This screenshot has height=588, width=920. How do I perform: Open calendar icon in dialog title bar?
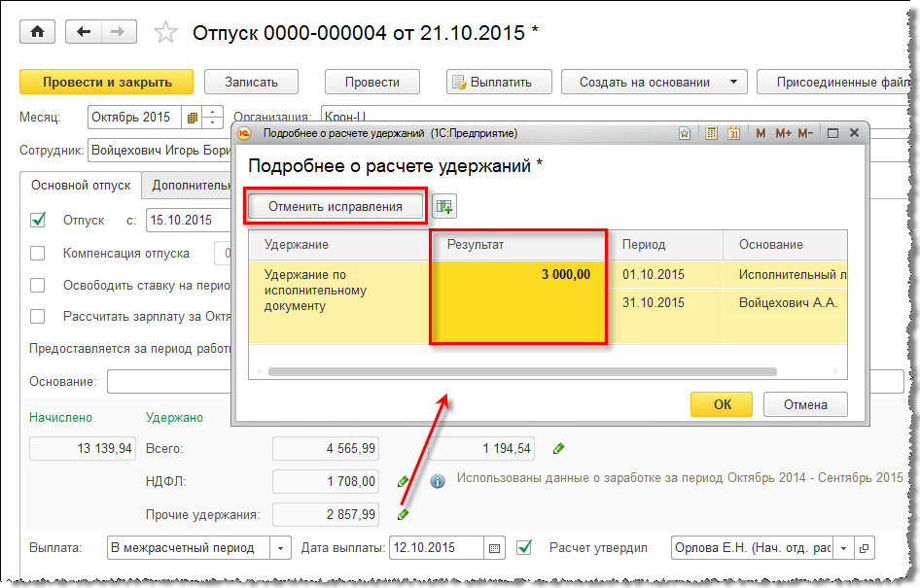[x=734, y=133]
